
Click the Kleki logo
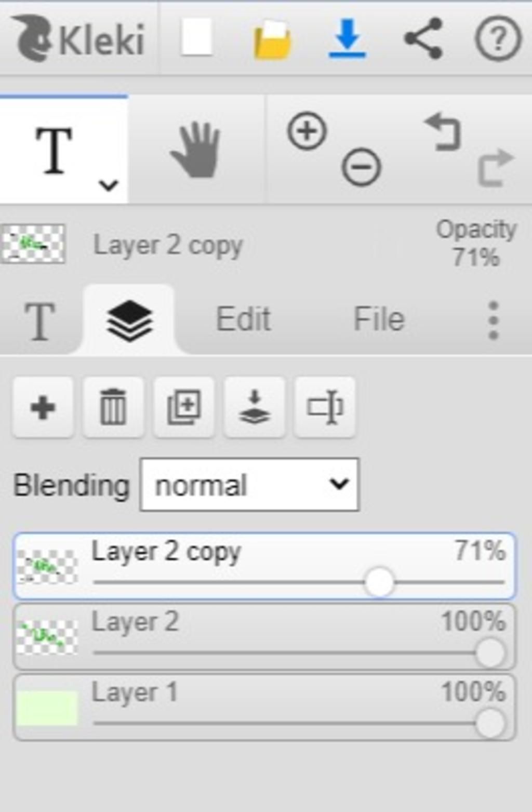[x=78, y=39]
